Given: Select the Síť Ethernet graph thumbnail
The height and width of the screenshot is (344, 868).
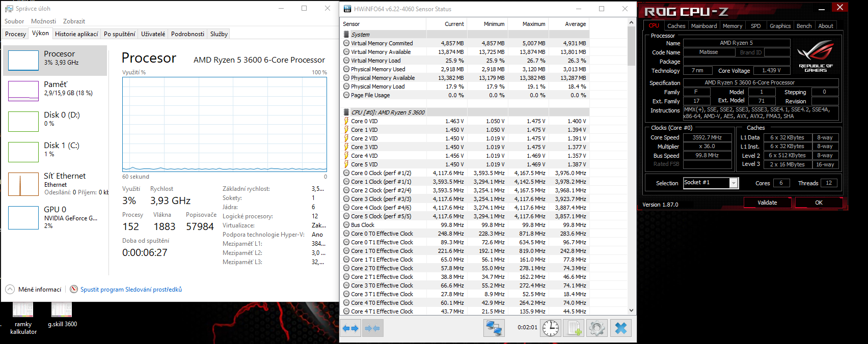Looking at the screenshot, I should click(23, 184).
